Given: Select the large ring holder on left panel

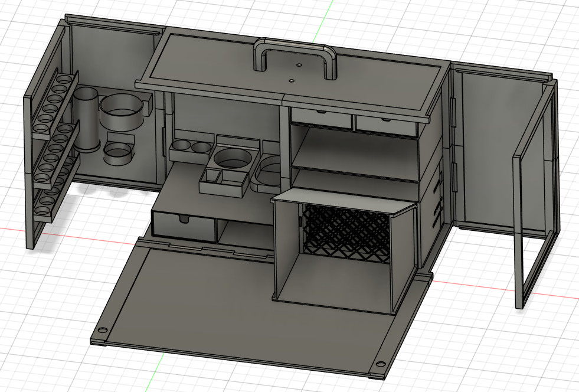Looking at the screenshot, I should coord(122,112).
